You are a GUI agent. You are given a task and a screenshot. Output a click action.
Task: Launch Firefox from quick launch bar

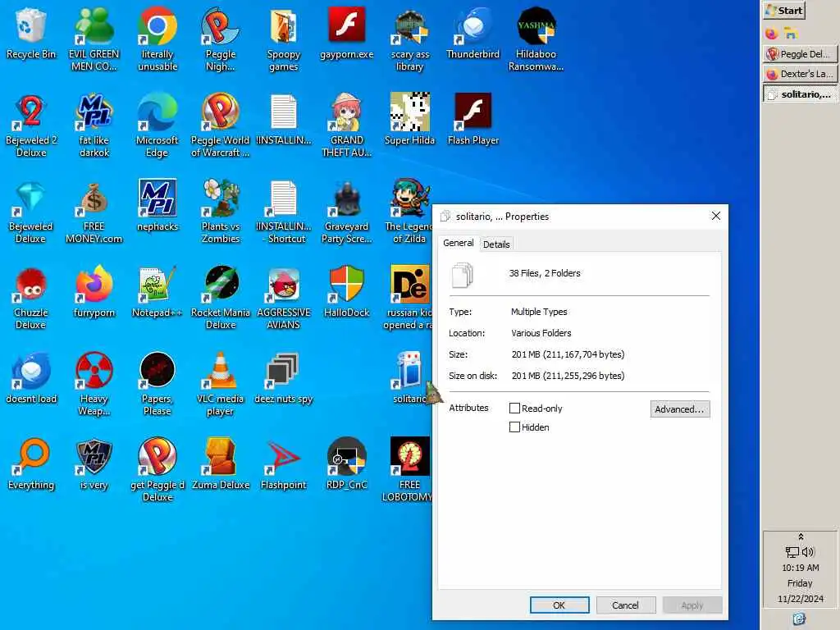pos(771,33)
